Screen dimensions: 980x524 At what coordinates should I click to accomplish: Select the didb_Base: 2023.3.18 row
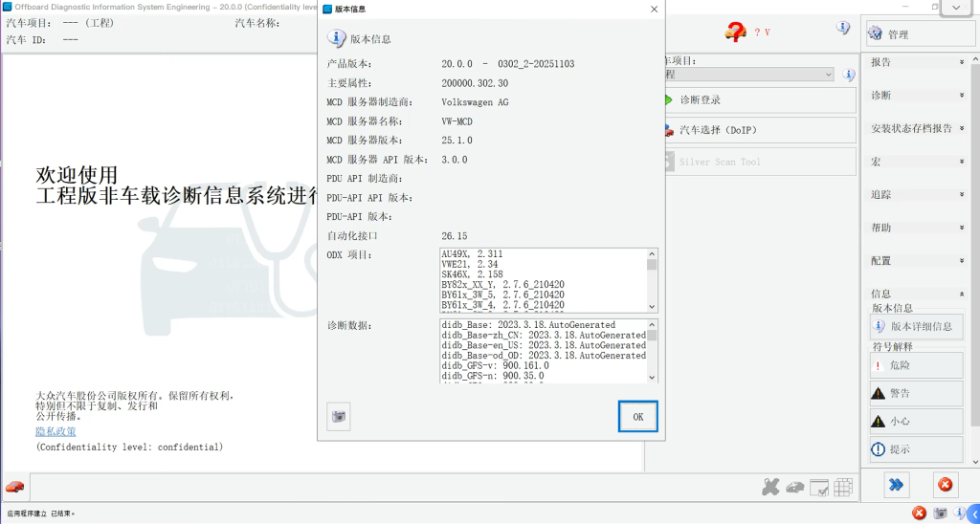click(528, 325)
